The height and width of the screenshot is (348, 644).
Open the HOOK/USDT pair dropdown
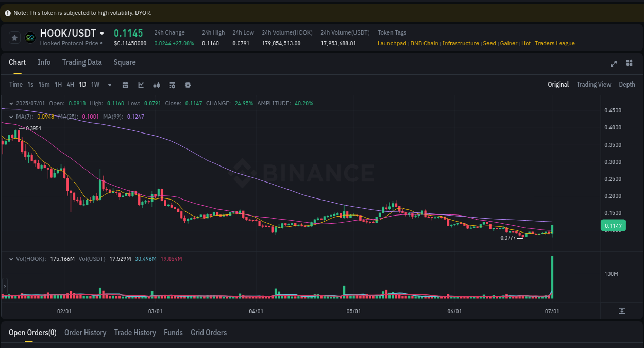coord(101,33)
